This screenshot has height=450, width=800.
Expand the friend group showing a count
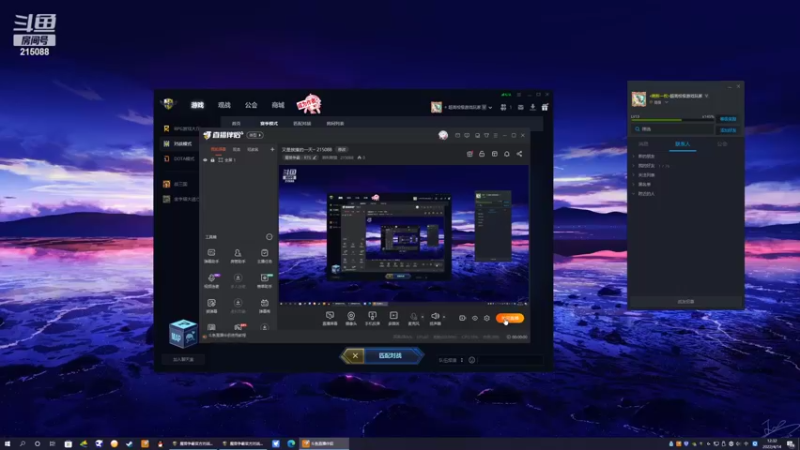click(652, 166)
